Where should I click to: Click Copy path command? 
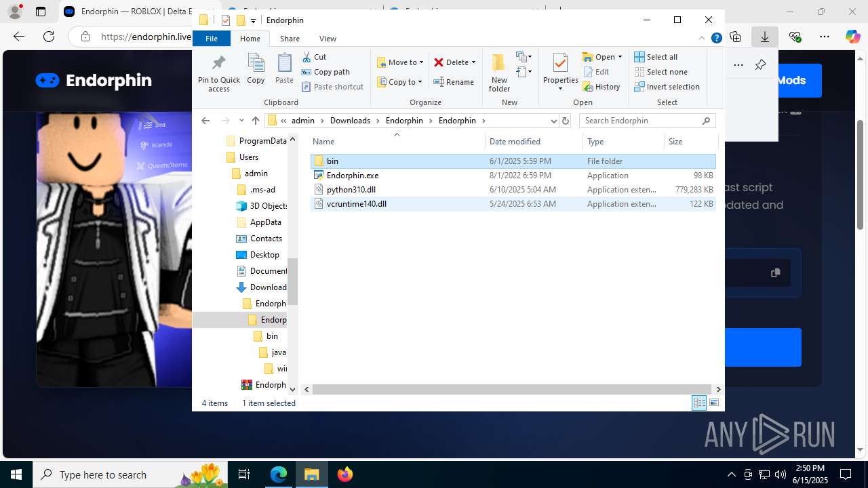pos(325,72)
